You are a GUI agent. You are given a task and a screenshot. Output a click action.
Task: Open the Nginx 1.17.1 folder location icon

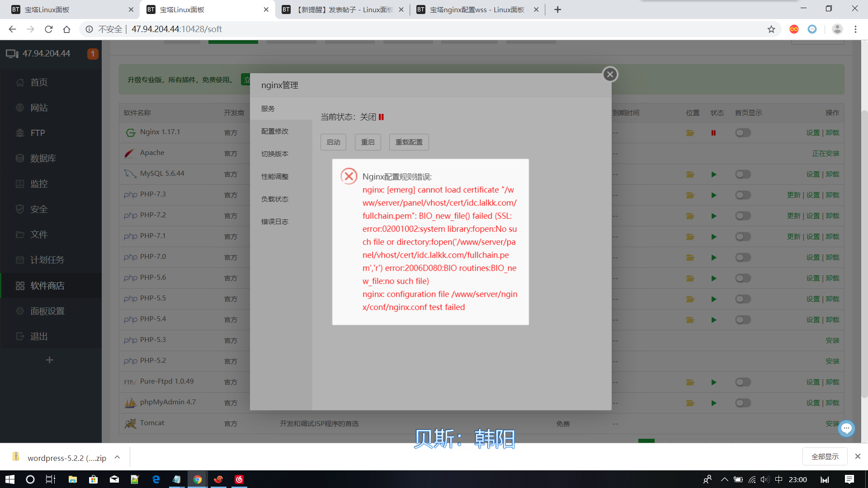(x=690, y=133)
